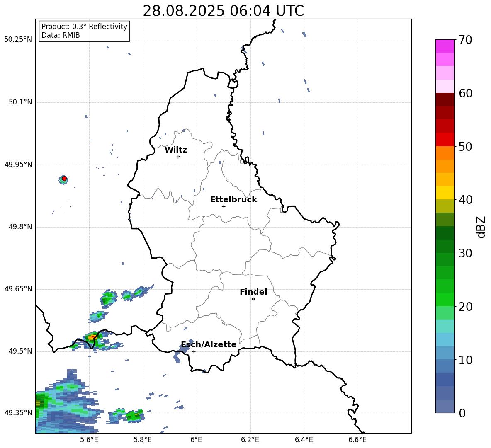Screen dimensions: 491x448
Task: Click the dBZ colorbar axis label
Action: pyautogui.click(x=481, y=227)
